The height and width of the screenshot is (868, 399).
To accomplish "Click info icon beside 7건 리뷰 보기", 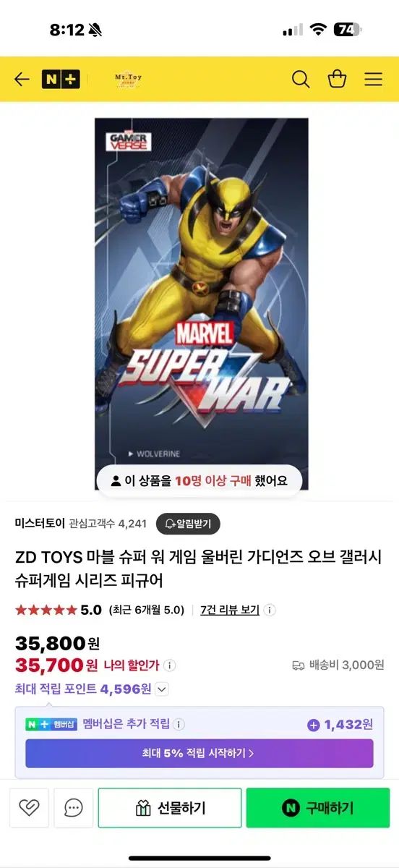I will pyautogui.click(x=270, y=610).
